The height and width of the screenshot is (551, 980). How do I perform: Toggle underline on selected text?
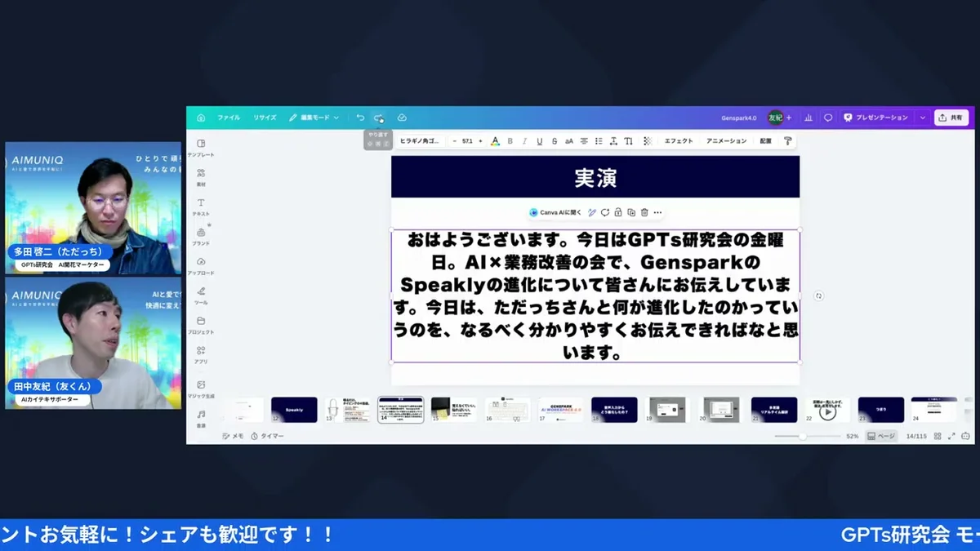tap(540, 140)
